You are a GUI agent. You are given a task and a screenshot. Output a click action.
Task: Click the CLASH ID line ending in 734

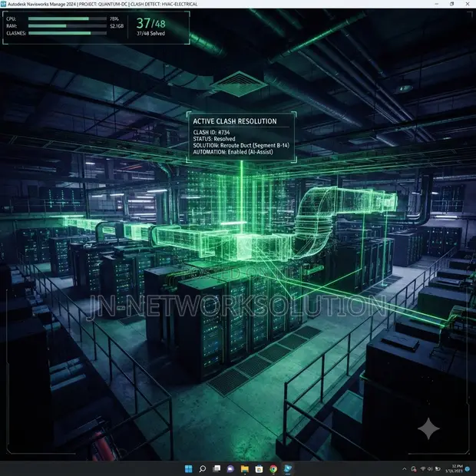tap(212, 132)
